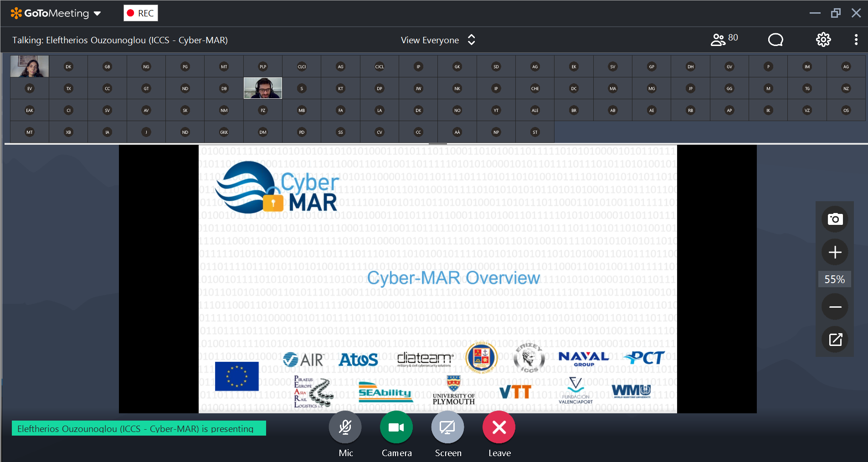Open the three-dot more options menu
868x462 pixels.
[x=856, y=40]
